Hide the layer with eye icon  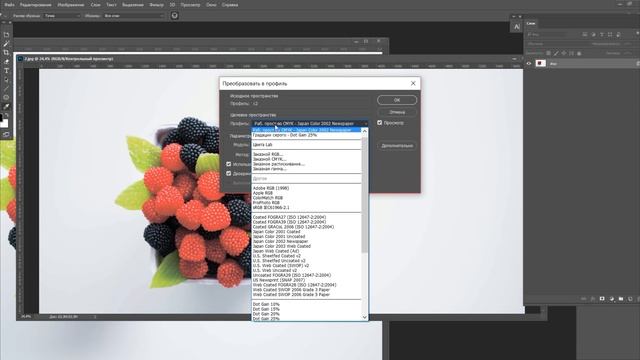coord(529,63)
